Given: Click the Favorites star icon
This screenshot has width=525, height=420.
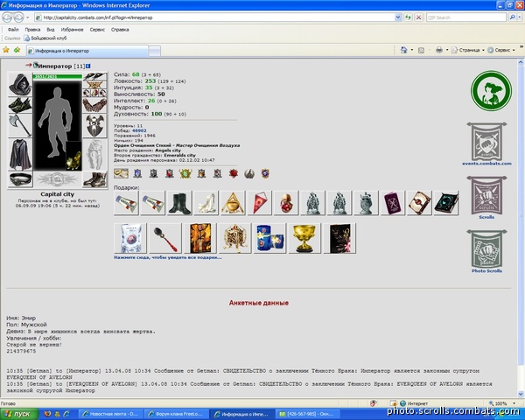Looking at the screenshot, I should pos(6,50).
